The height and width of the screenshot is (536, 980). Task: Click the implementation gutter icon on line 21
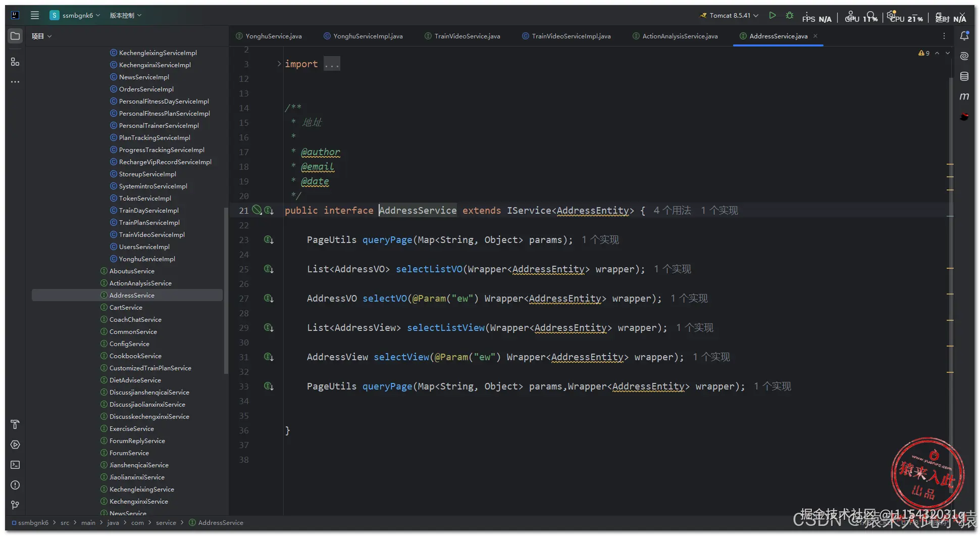pos(269,210)
